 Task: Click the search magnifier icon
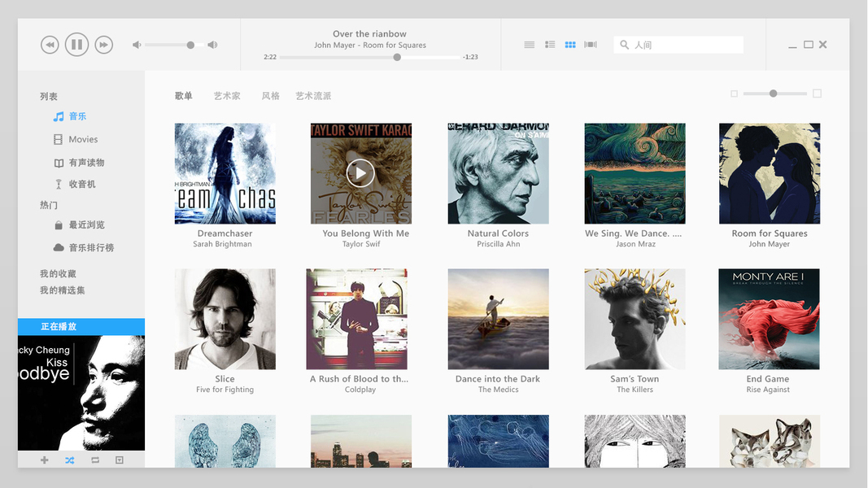[x=625, y=45]
